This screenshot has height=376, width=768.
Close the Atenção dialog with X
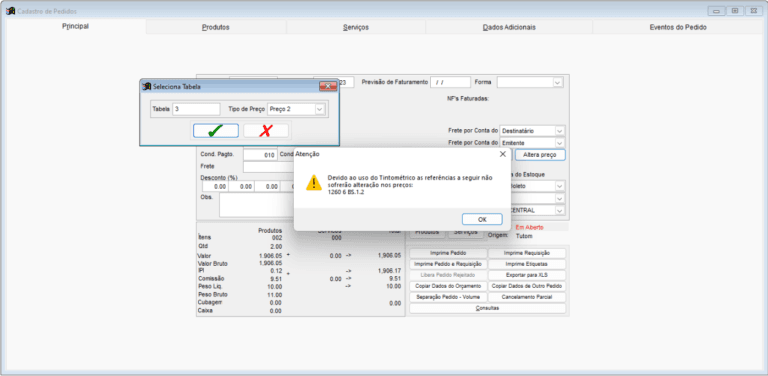503,154
